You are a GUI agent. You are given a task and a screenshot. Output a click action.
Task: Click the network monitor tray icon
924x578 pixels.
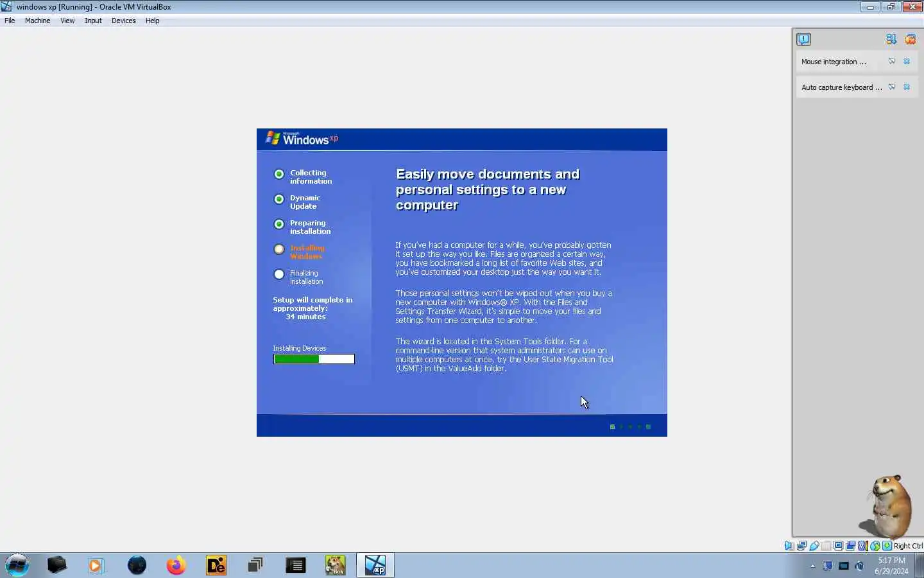tap(844, 566)
